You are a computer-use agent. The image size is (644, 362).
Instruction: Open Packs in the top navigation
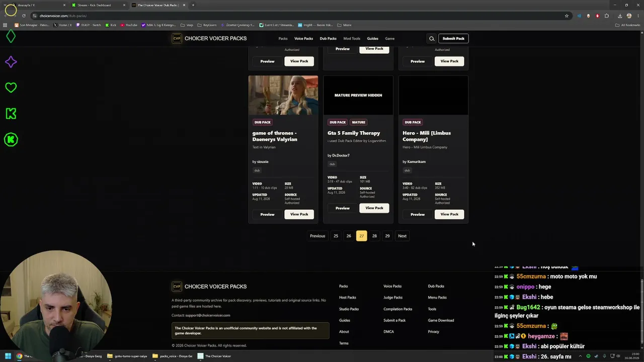[x=283, y=39]
